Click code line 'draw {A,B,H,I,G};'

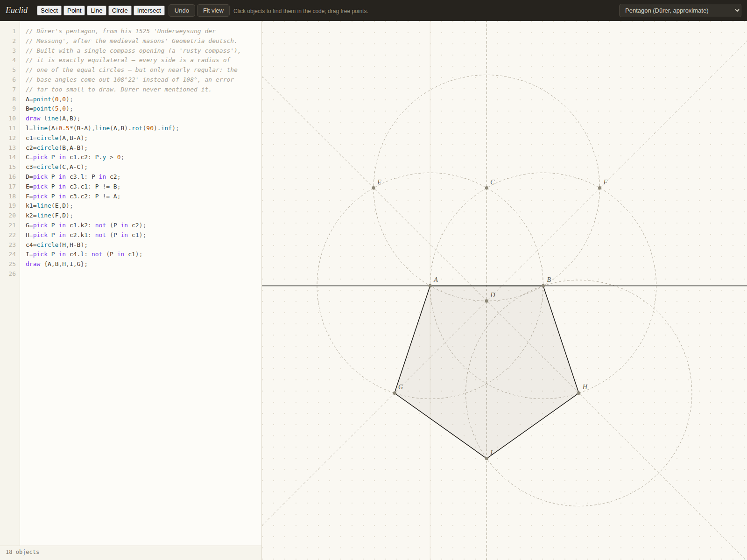click(56, 264)
